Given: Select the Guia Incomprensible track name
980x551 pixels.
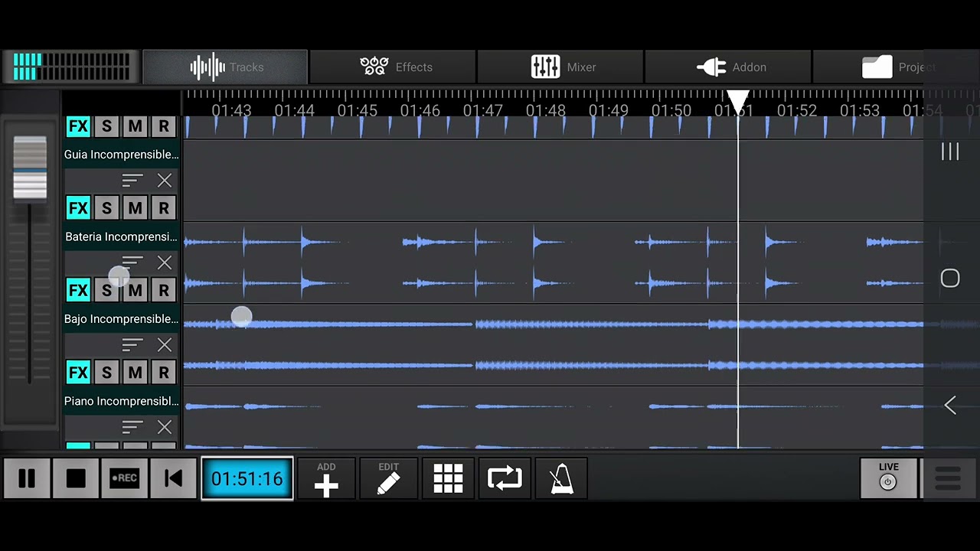Looking at the screenshot, I should coord(121,155).
